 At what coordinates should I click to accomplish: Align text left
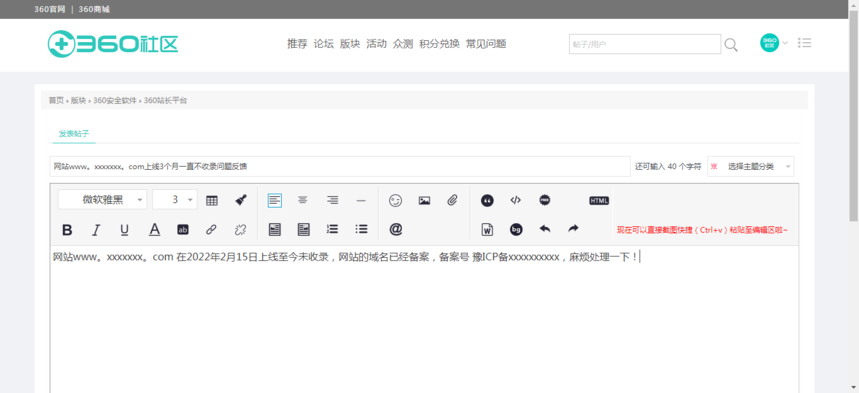tap(275, 201)
